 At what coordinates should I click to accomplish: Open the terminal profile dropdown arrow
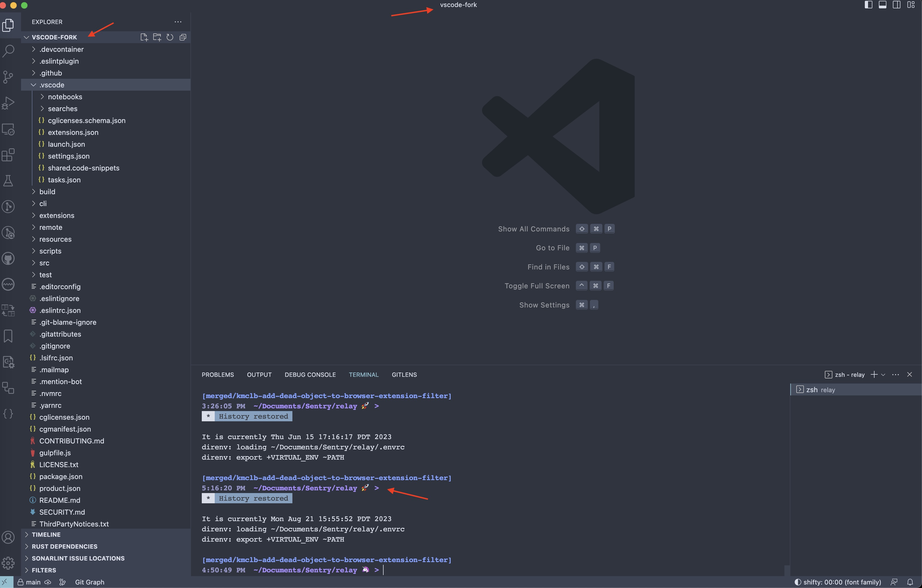point(883,374)
